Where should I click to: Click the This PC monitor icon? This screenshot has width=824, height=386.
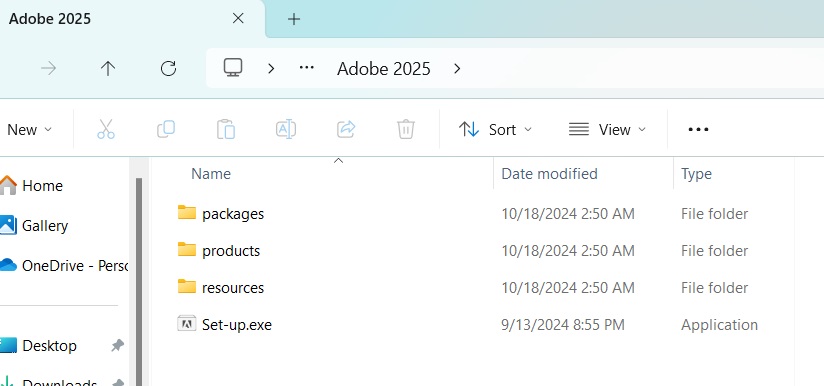tap(233, 68)
